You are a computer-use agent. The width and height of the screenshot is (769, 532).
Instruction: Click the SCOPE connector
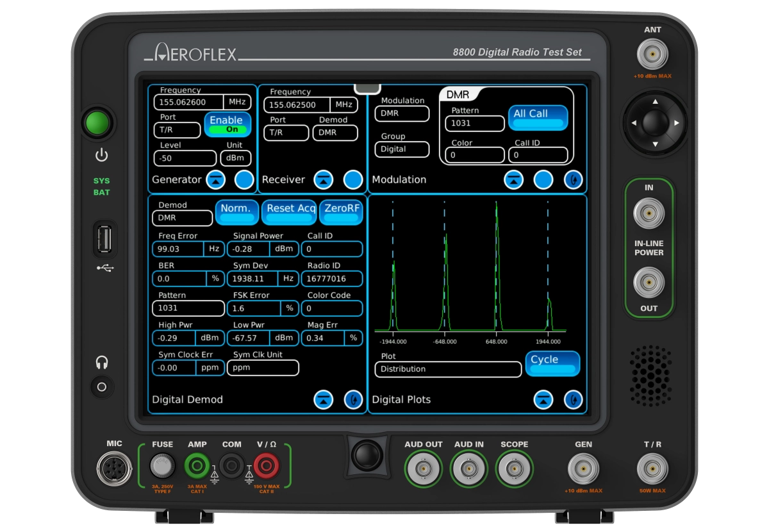coord(514,469)
